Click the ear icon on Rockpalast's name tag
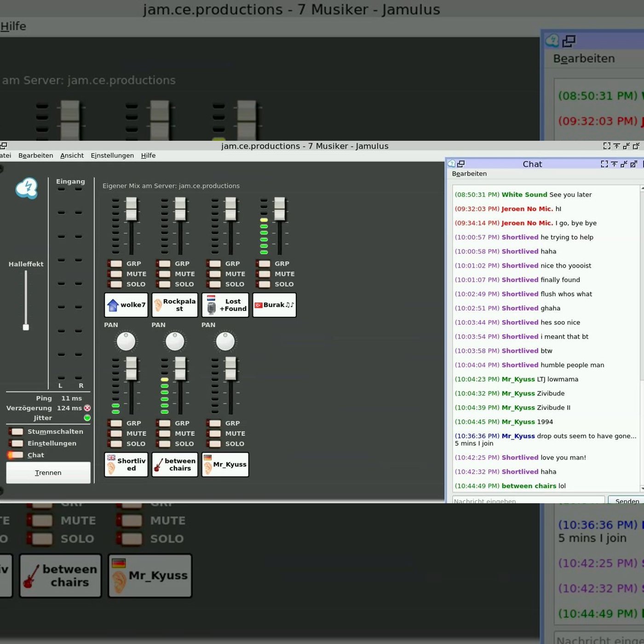The height and width of the screenshot is (644, 644). tap(158, 305)
